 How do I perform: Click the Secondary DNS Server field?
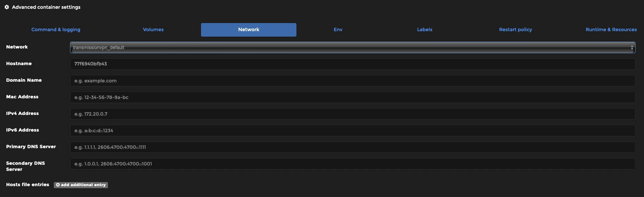pyautogui.click(x=353, y=164)
